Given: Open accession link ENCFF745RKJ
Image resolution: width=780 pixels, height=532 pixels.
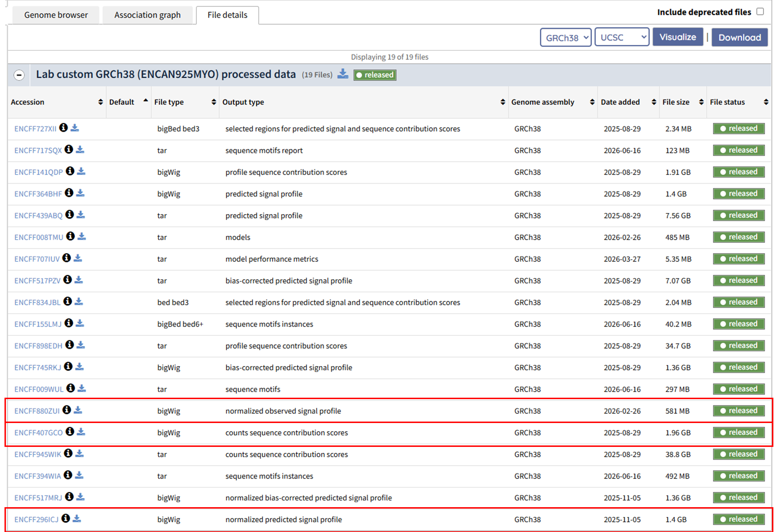Looking at the screenshot, I should [38, 367].
